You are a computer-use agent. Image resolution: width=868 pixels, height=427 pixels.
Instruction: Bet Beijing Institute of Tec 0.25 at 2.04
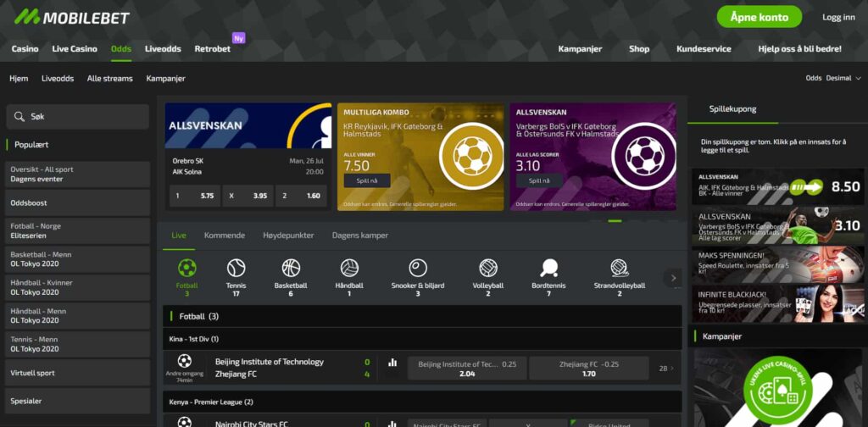coord(467,369)
